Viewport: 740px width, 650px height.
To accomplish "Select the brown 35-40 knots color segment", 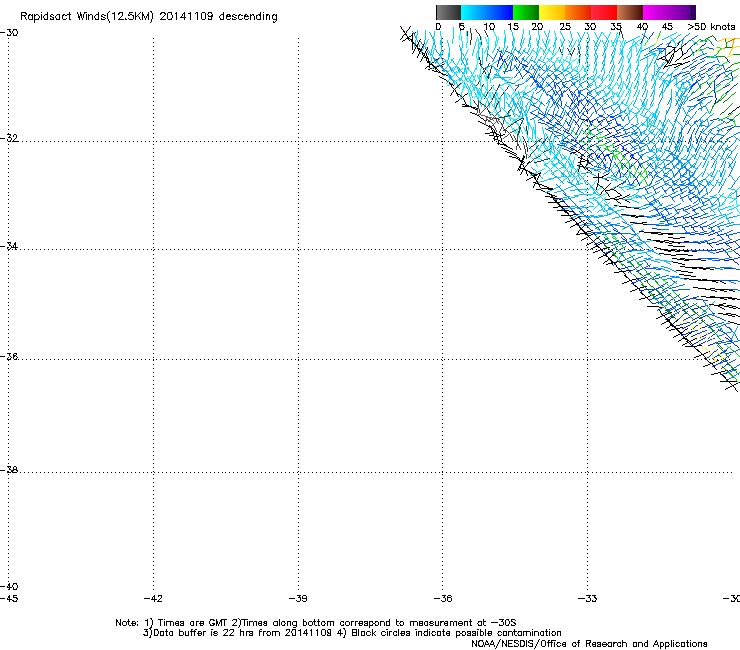I will coord(630,12).
